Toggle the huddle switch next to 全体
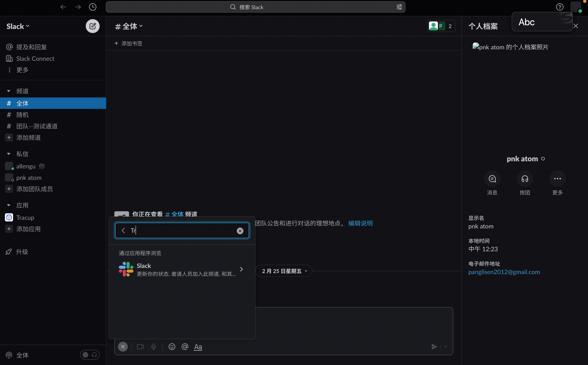The width and height of the screenshot is (588, 365). tap(90, 355)
